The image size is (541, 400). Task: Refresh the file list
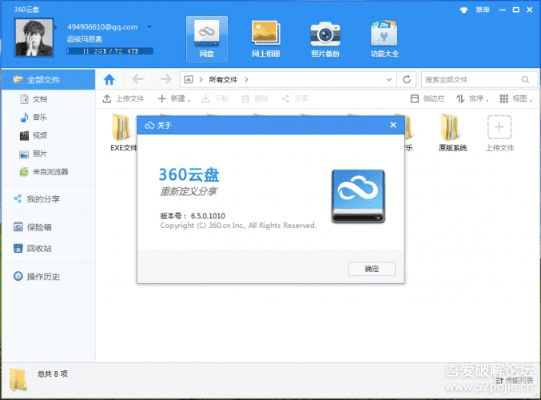click(407, 80)
